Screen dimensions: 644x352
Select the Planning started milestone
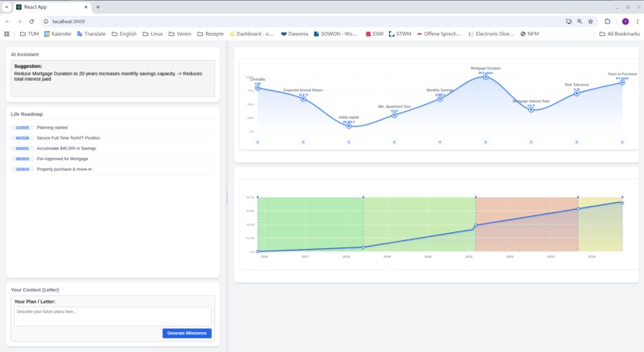tap(113, 128)
